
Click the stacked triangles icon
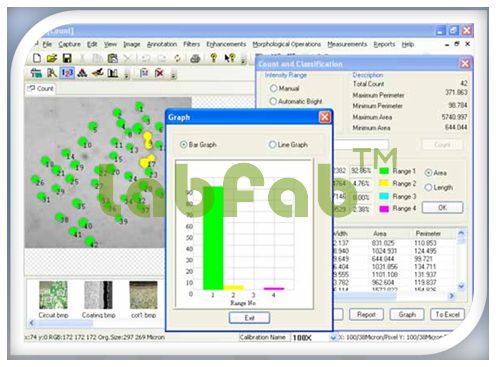pos(82,73)
